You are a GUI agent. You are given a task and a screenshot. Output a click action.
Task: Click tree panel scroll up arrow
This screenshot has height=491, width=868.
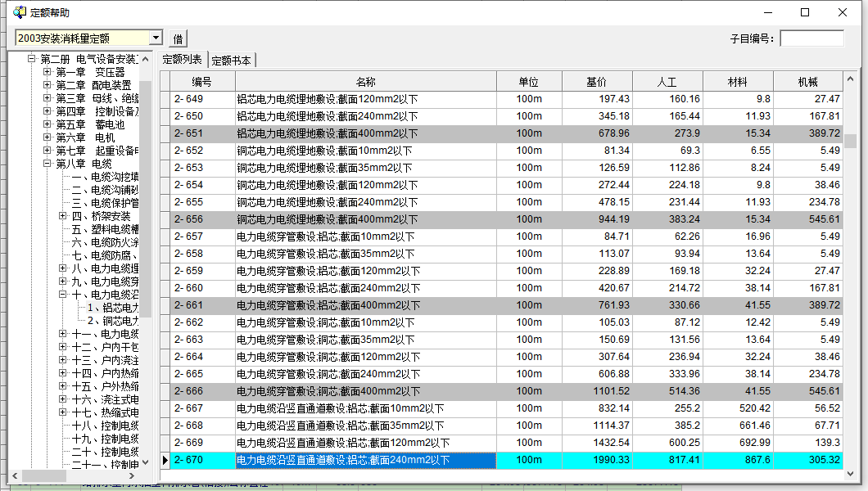click(145, 59)
